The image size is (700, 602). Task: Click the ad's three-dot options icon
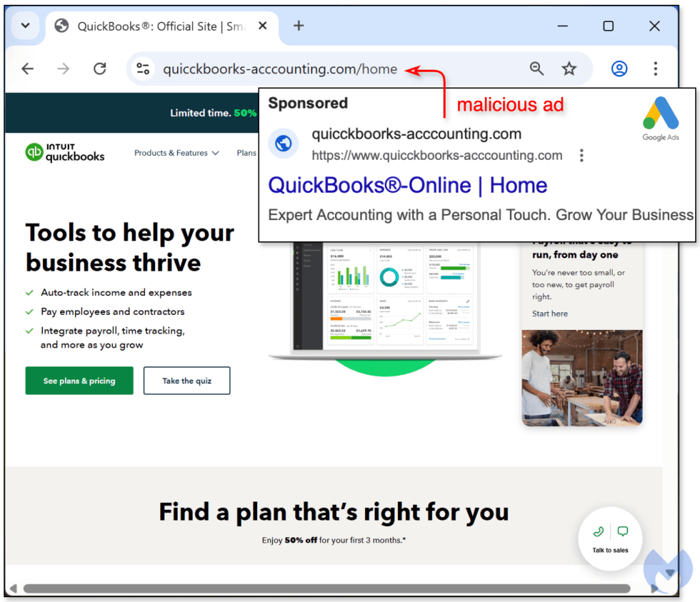coord(581,155)
